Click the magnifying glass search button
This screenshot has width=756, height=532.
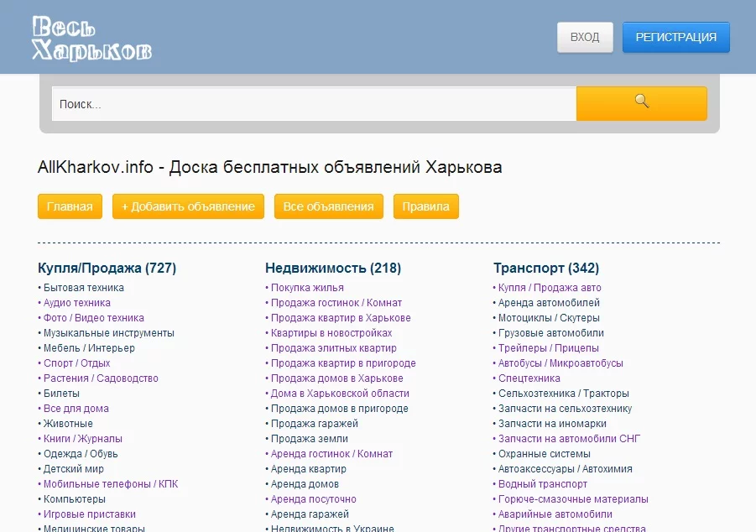click(x=642, y=104)
